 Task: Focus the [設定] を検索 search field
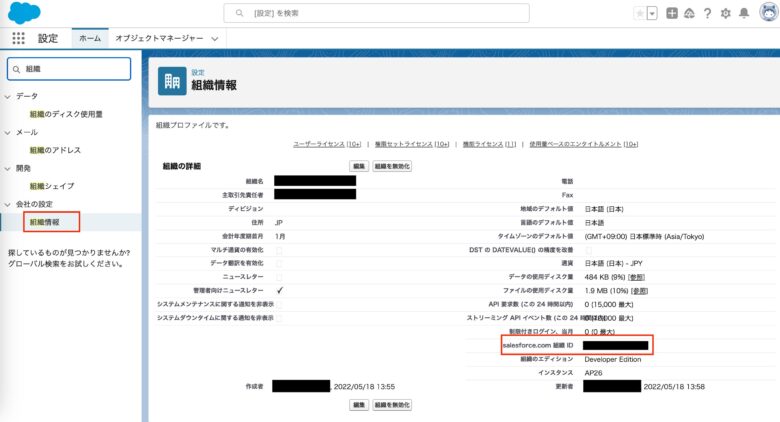[377, 13]
